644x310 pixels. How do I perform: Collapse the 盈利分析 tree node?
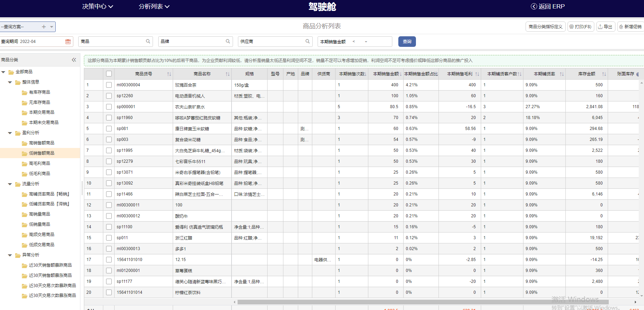pos(10,133)
